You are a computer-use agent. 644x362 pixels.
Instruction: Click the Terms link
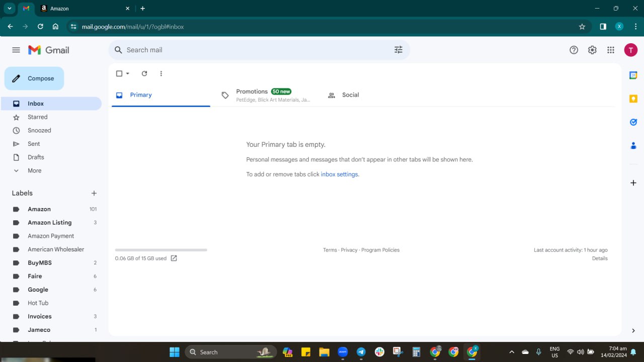[x=330, y=250]
